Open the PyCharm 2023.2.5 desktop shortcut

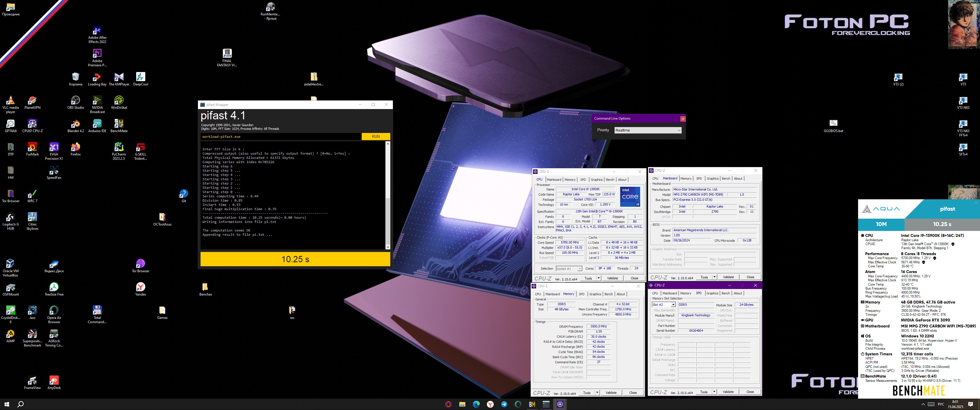click(x=119, y=151)
